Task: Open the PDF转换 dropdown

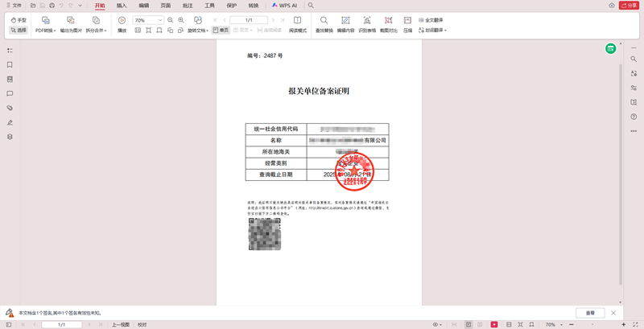Action: coord(45,30)
